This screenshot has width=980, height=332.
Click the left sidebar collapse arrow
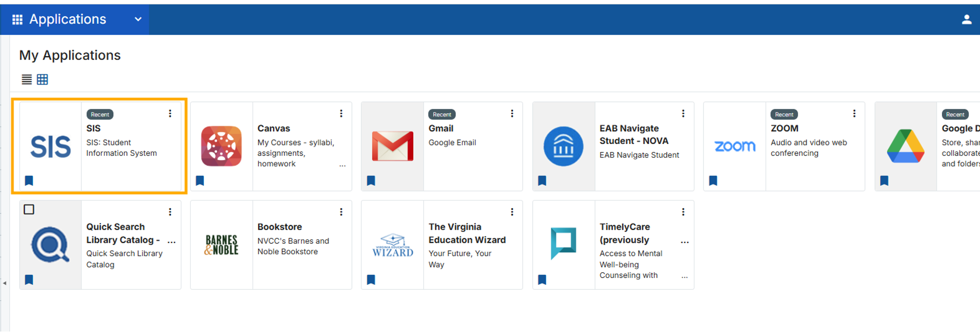click(5, 283)
